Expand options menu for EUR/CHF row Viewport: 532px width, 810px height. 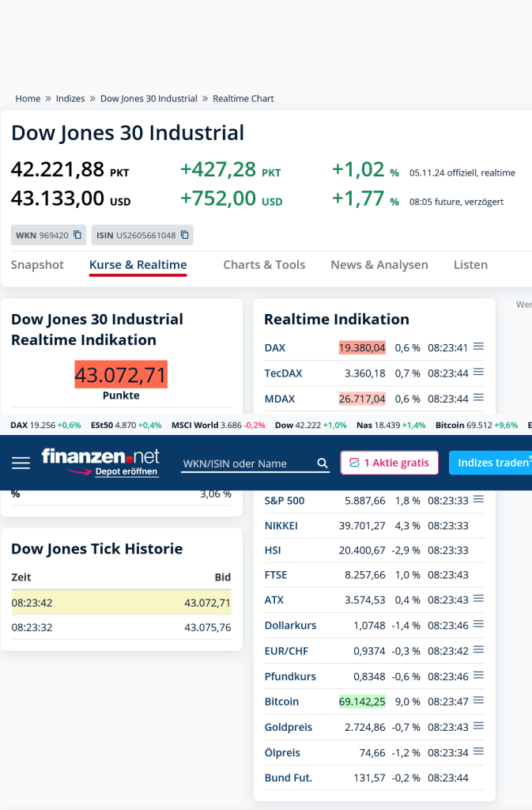pos(478,649)
